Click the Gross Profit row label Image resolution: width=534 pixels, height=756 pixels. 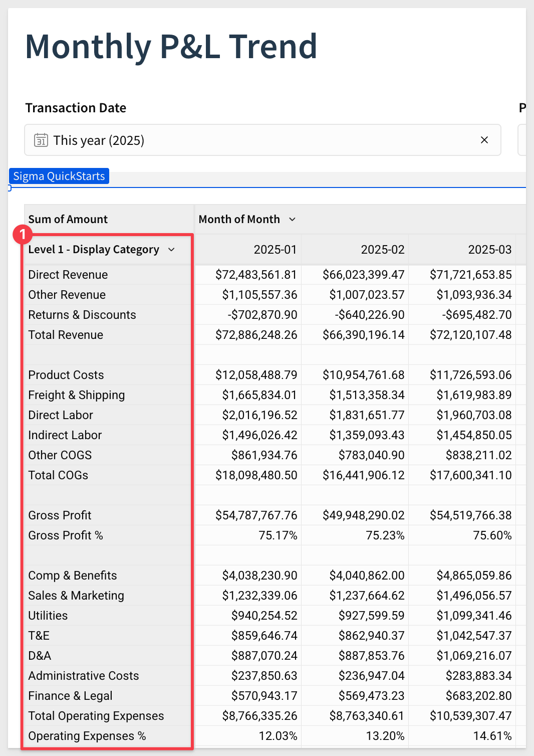point(60,515)
